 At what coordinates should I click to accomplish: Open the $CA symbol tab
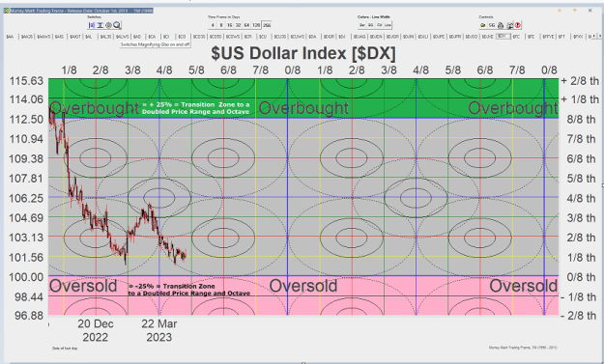[x=152, y=37]
